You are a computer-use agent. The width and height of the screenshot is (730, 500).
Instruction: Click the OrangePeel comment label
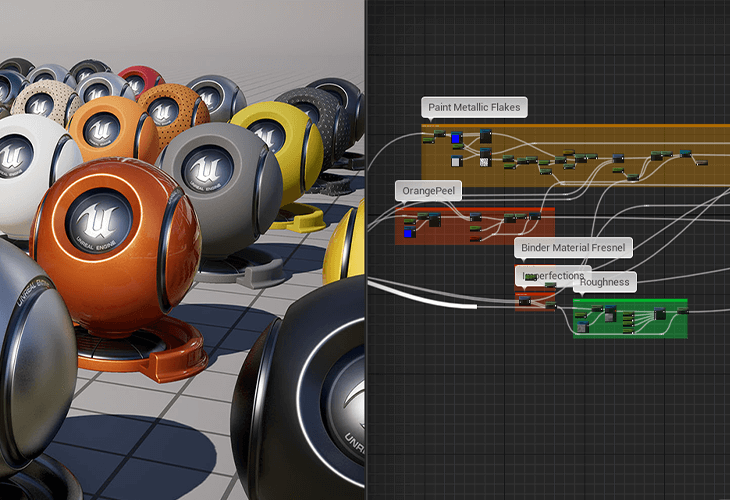[x=428, y=191]
